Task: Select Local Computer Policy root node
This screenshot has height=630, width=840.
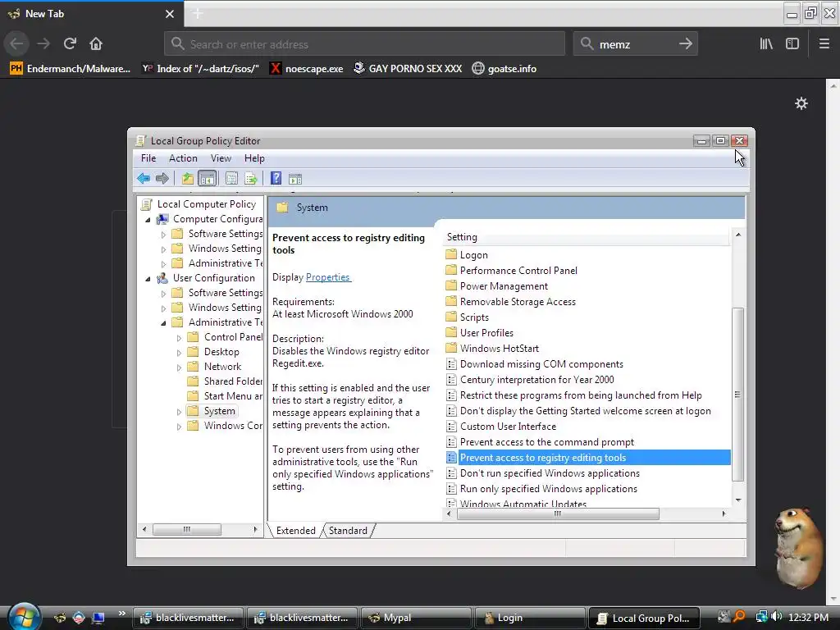Action: click(x=206, y=204)
